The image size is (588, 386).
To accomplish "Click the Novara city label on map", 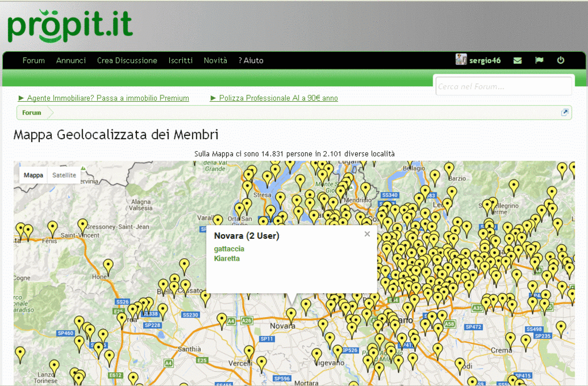I will (282, 326).
